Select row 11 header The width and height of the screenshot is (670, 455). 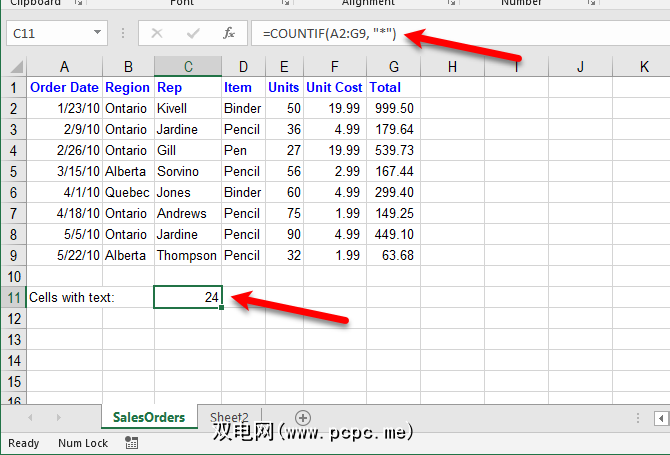click(13, 297)
